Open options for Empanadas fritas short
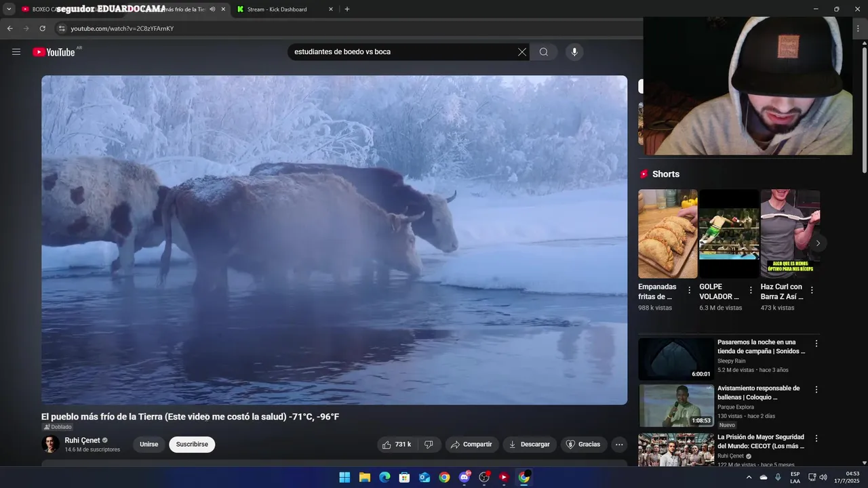 pos(690,290)
